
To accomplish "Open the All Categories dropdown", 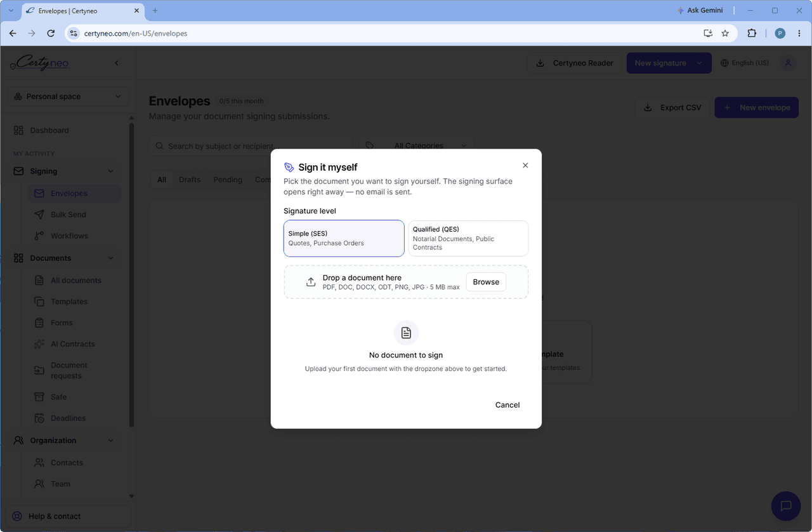I will click(416, 145).
